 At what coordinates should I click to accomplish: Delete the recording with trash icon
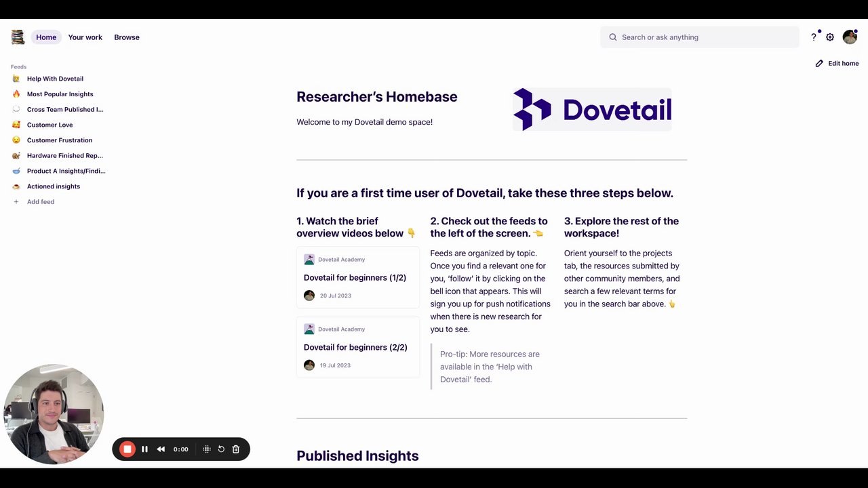pos(236,449)
